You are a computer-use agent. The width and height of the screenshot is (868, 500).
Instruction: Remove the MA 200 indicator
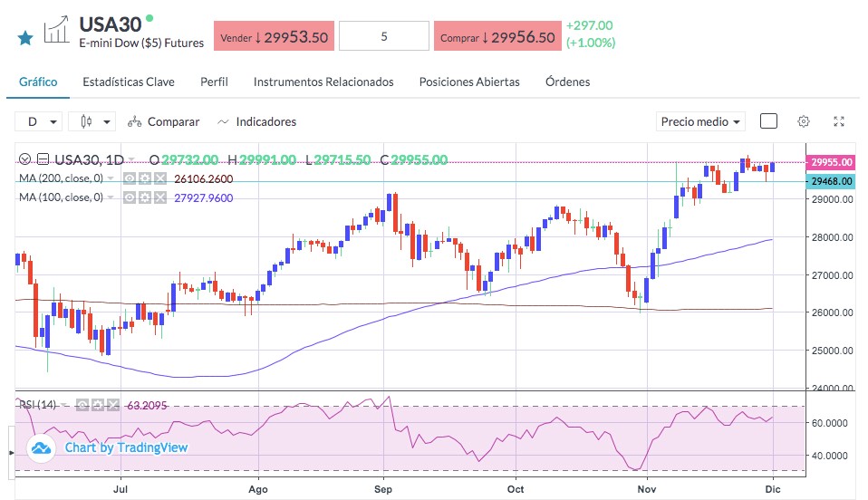160,178
